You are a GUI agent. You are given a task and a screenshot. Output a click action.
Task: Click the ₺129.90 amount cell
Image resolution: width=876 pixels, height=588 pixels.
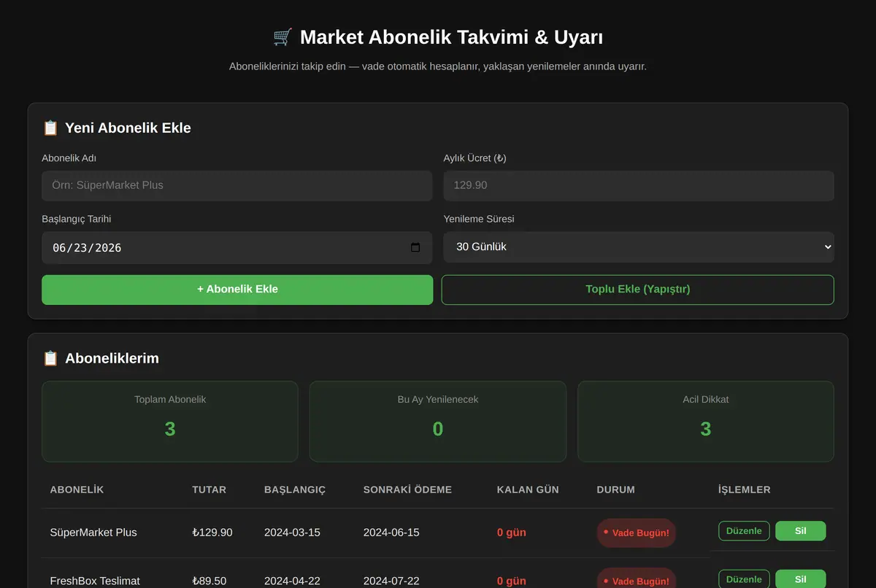pos(212,533)
